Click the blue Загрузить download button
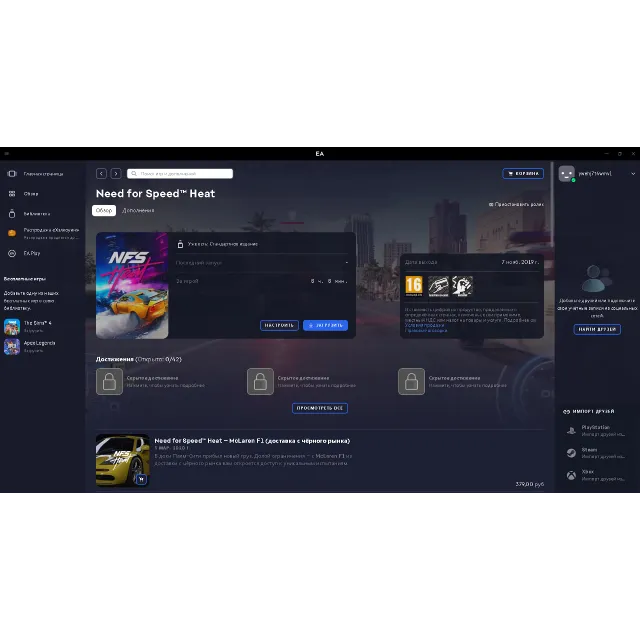Screen dimensions: 640x640 coord(325,325)
